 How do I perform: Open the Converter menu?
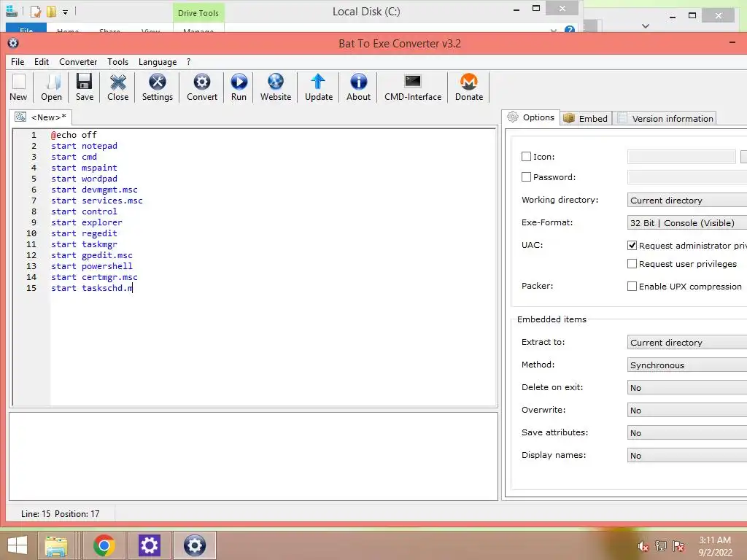(78, 62)
